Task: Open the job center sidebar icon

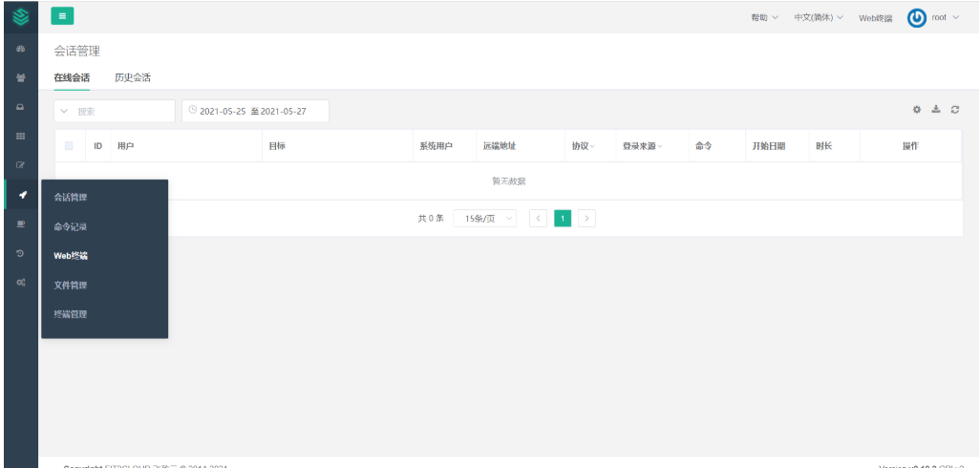Action: pyautogui.click(x=21, y=224)
